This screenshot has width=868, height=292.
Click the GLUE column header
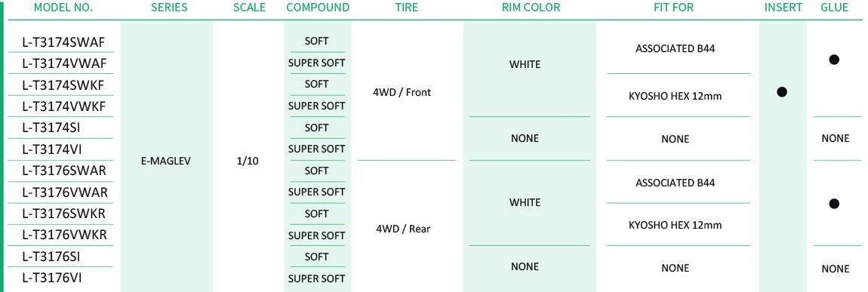834,8
